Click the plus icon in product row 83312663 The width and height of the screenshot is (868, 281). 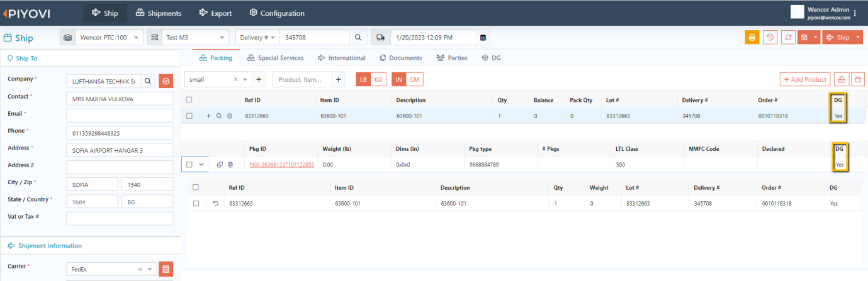pyautogui.click(x=208, y=116)
